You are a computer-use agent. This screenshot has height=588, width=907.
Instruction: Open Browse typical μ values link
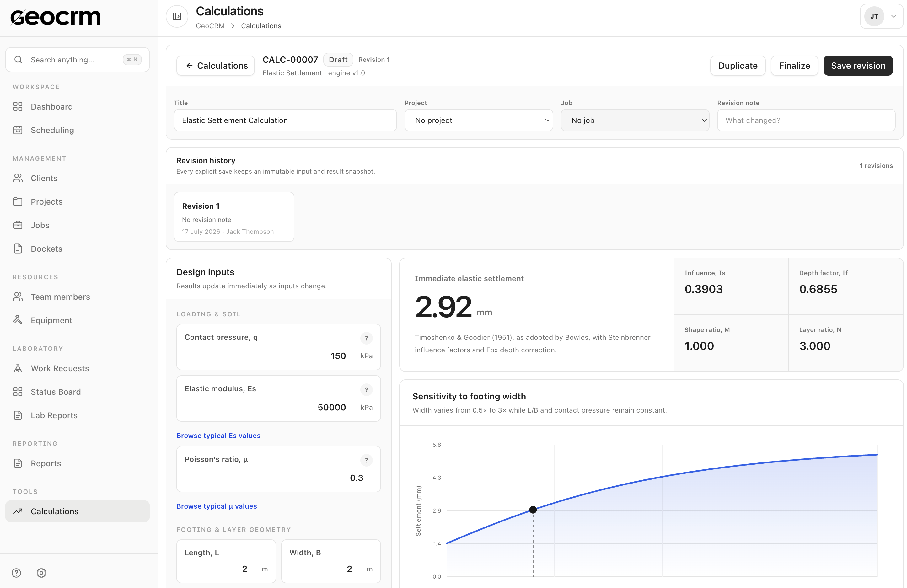pos(217,506)
